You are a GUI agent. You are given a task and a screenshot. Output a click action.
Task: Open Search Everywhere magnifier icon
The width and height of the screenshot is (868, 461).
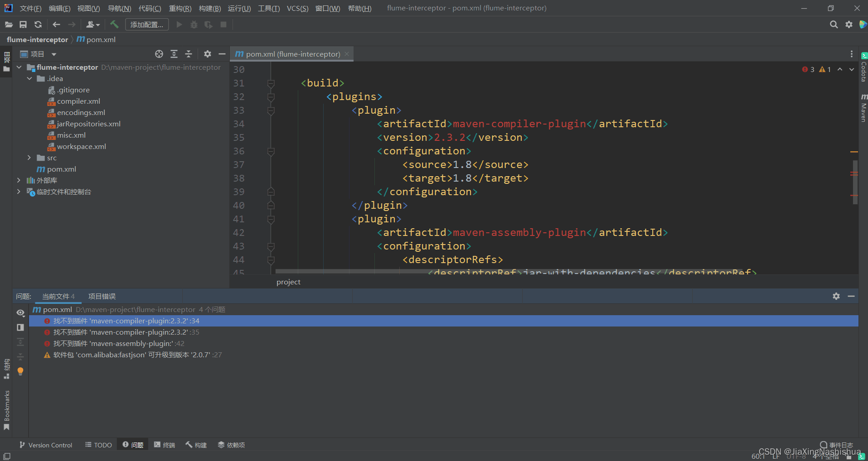coord(834,24)
